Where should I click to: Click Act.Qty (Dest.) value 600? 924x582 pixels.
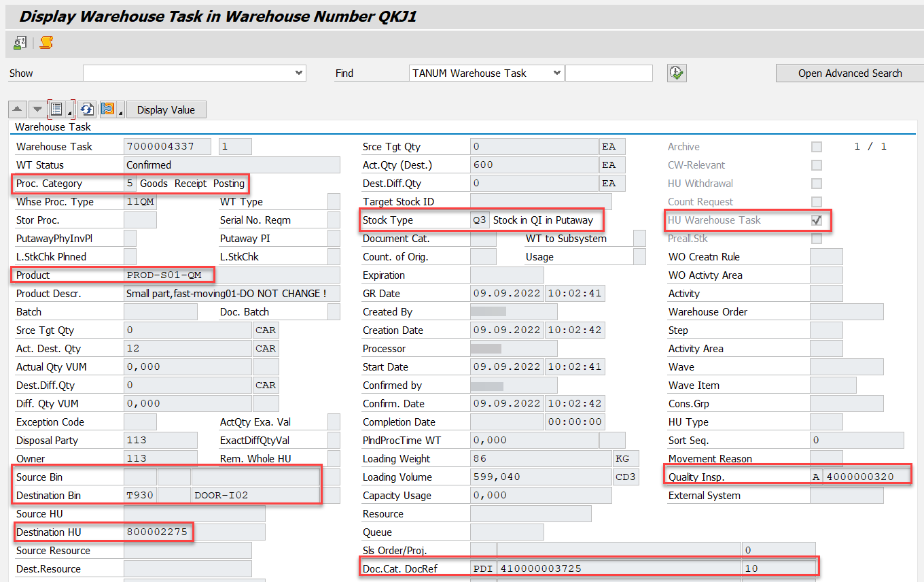click(534, 165)
